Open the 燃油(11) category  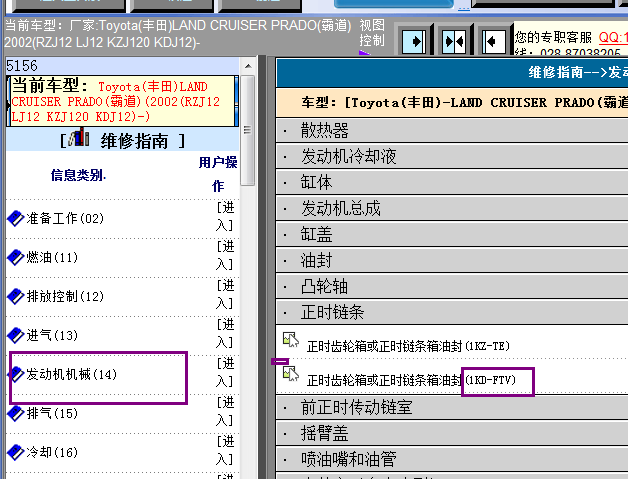(x=52, y=257)
